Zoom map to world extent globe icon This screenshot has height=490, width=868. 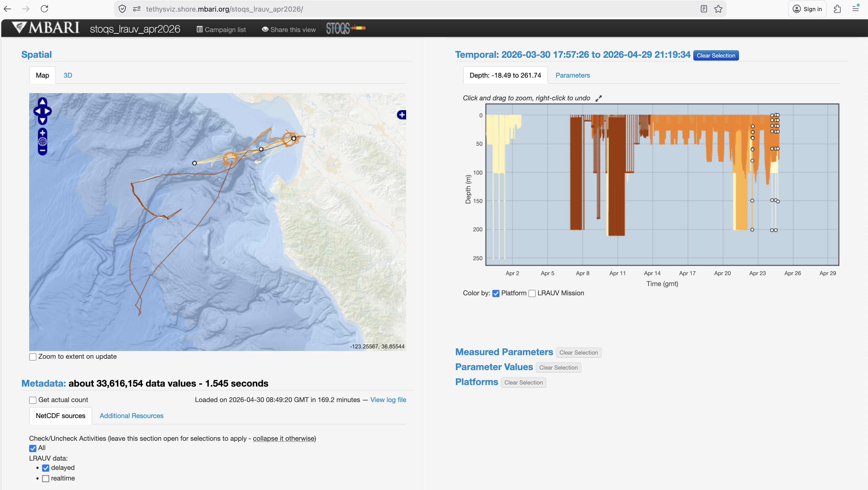[43, 141]
